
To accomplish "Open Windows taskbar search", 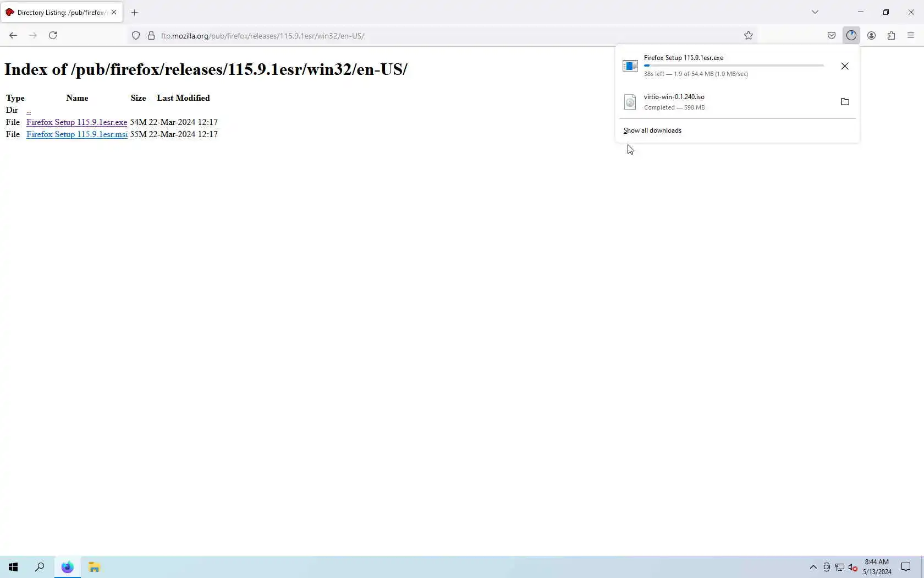I will pyautogui.click(x=40, y=567).
